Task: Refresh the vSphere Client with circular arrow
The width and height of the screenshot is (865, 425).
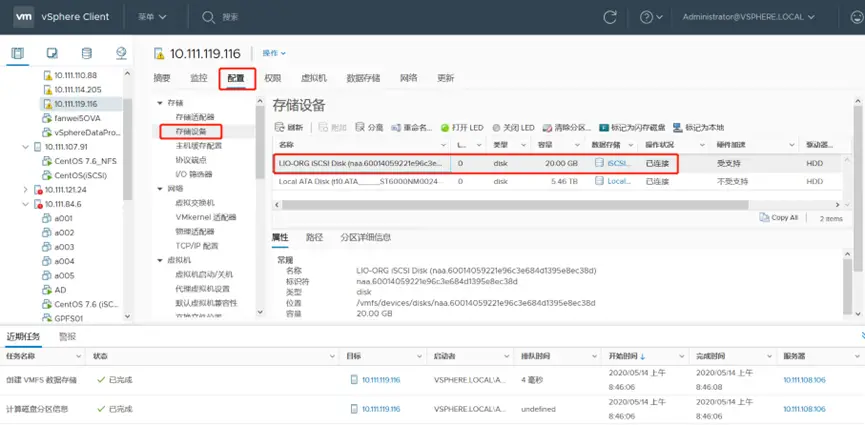Action: (610, 17)
